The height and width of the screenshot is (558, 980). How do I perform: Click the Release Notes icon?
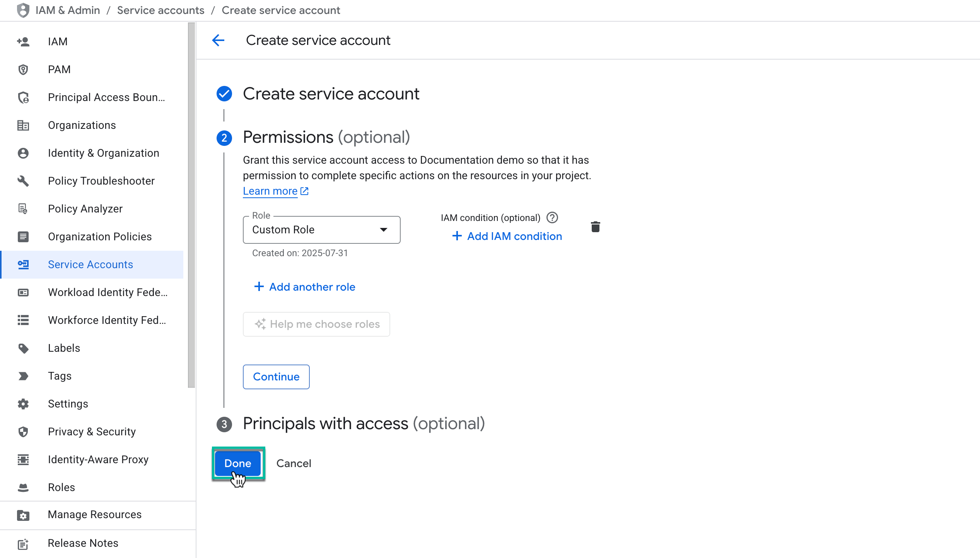coord(23,543)
